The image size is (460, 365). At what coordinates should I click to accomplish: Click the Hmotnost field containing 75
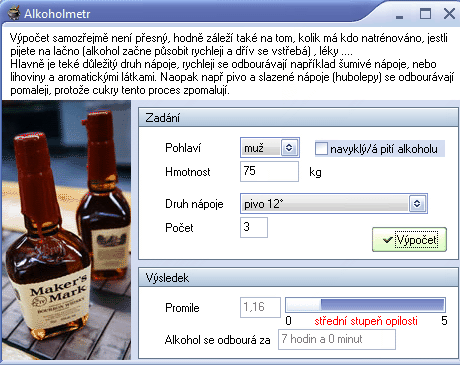tap(269, 171)
